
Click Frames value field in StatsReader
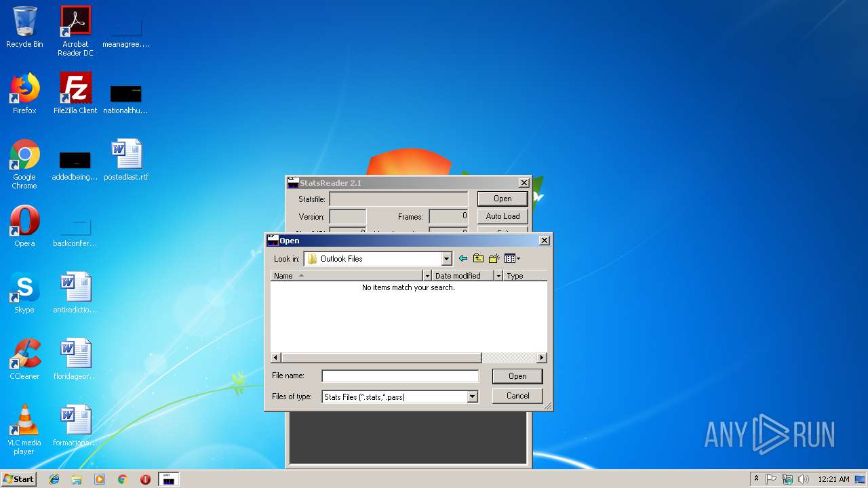pyautogui.click(x=448, y=217)
